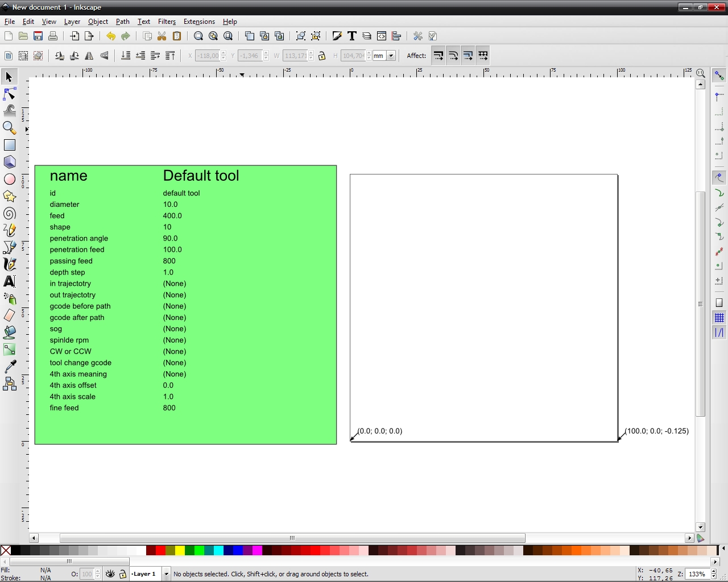This screenshot has height=582, width=728.
Task: Select the Star and polygon tool
Action: tap(9, 196)
